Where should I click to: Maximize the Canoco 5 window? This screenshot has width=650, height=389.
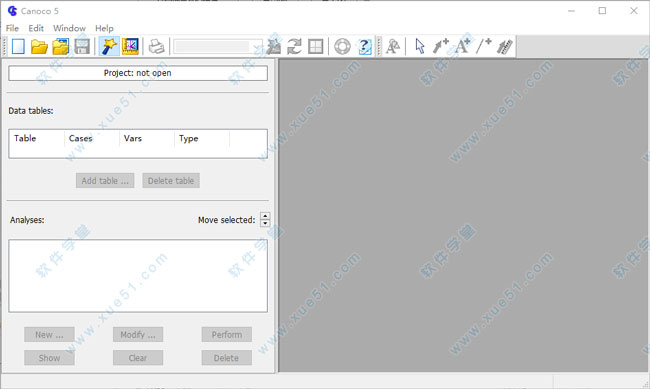602,11
